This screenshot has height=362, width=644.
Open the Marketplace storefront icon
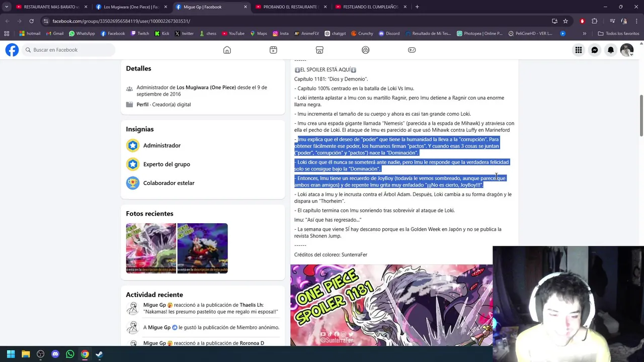tap(319, 50)
